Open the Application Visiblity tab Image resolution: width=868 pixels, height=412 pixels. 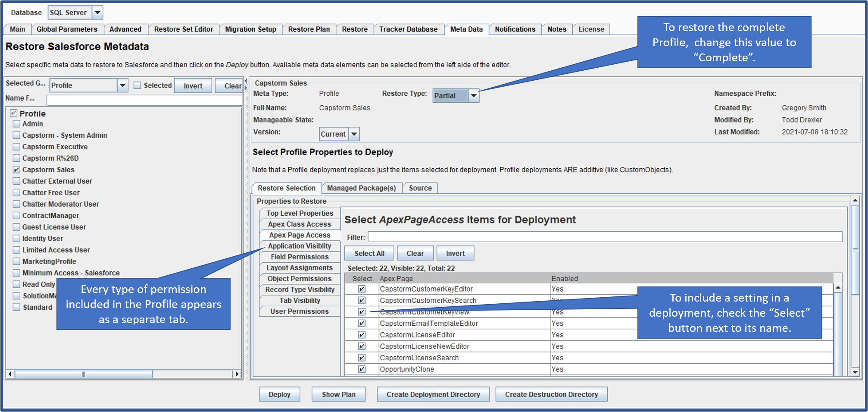(300, 246)
